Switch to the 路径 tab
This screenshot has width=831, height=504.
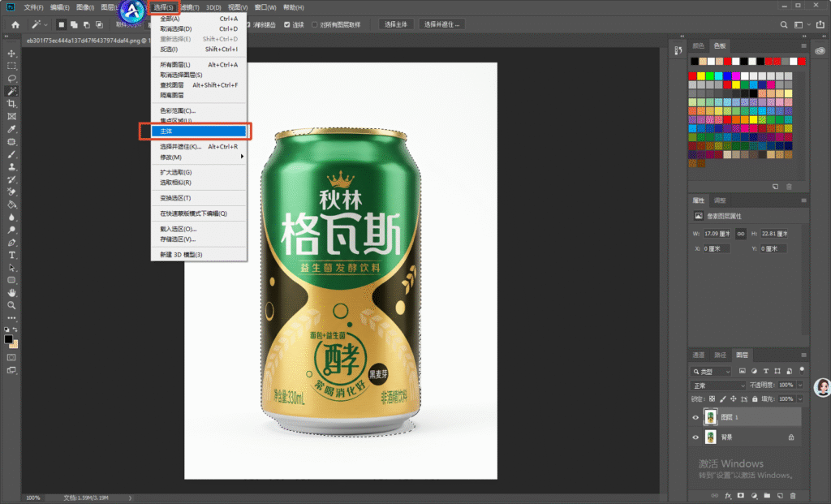click(721, 355)
